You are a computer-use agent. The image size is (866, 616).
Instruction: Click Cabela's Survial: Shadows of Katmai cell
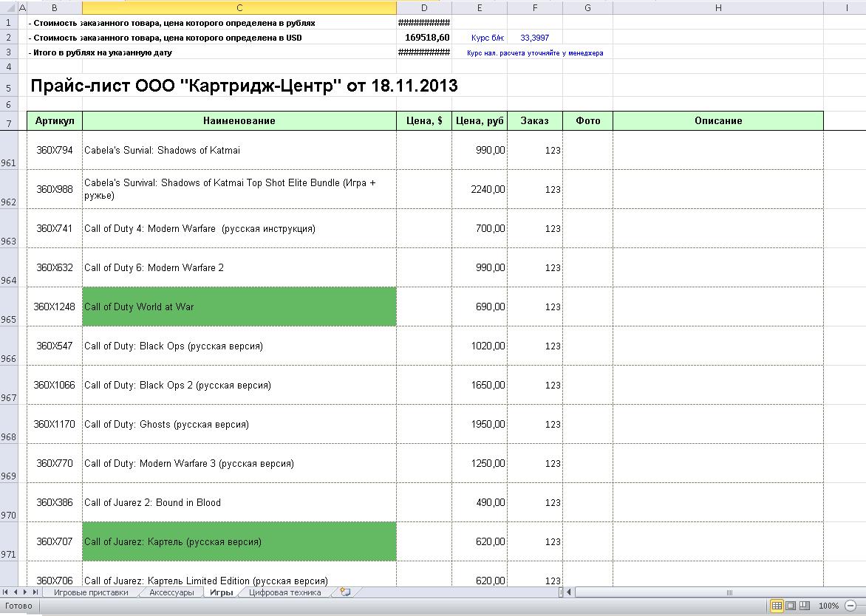pos(239,150)
